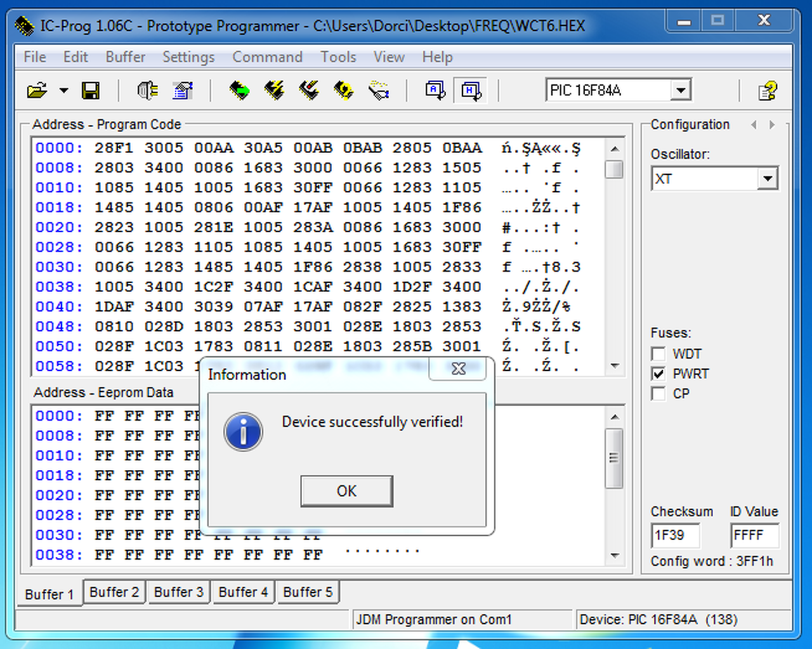
Task: Click the Program Config toolbar icon
Action: [x=309, y=91]
